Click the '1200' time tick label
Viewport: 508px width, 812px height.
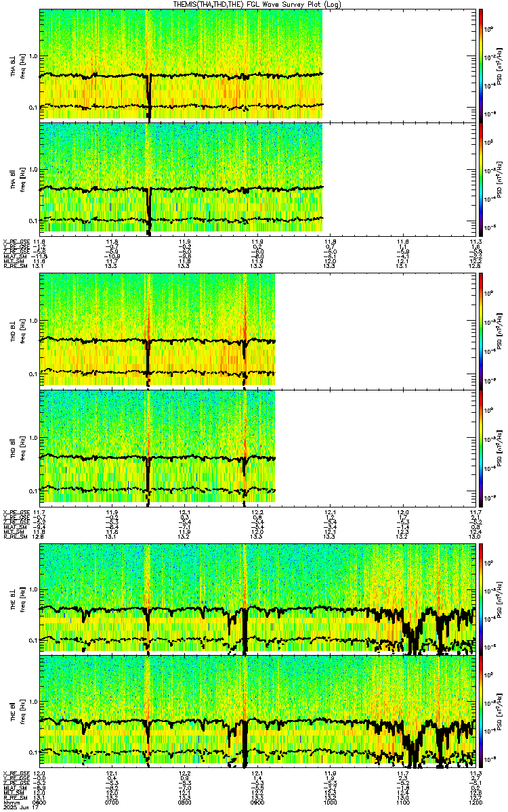pos(475,803)
